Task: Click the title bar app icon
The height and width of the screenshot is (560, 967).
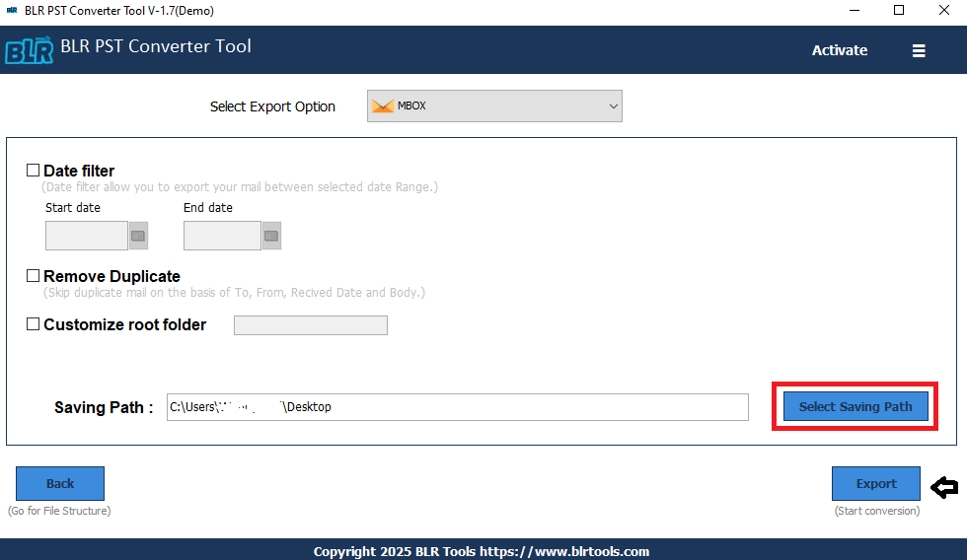Action: pyautogui.click(x=12, y=11)
